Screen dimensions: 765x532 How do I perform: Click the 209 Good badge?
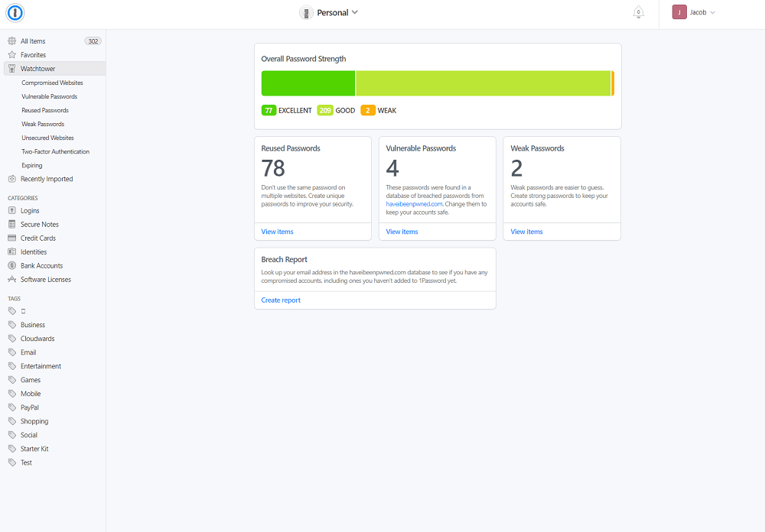325,110
